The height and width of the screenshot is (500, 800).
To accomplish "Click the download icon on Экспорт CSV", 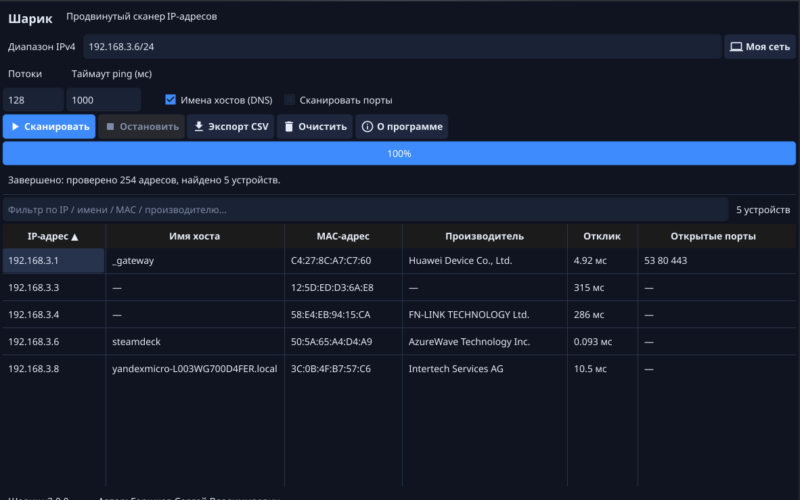I will (x=199, y=127).
